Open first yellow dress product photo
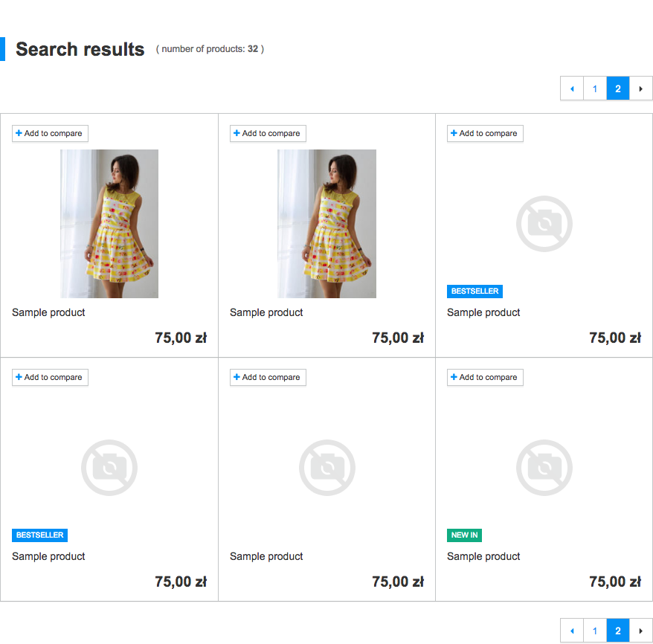The width and height of the screenshot is (653, 644). coord(109,224)
